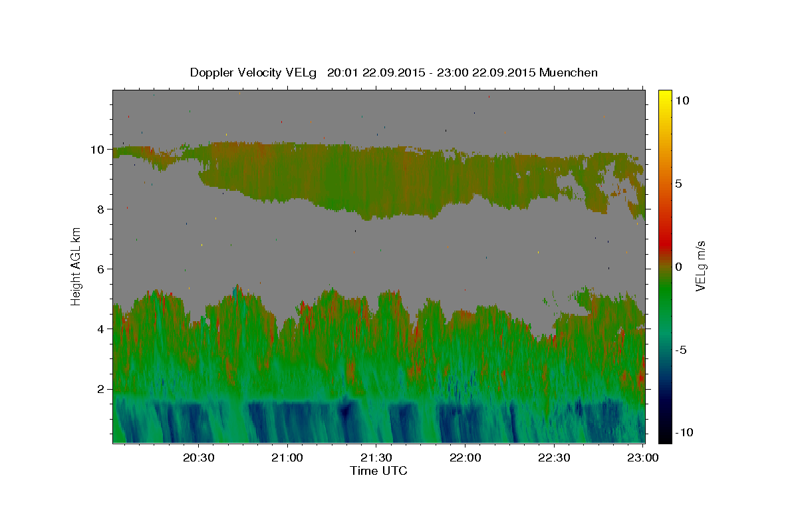Viewport: 798px width, 532px height.
Task: Click the 21:30 time tick label
Action: (x=376, y=458)
